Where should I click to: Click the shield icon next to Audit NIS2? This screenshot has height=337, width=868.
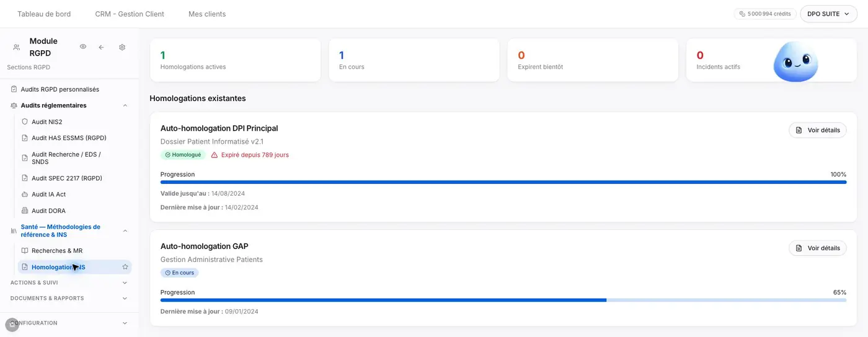[x=25, y=122]
